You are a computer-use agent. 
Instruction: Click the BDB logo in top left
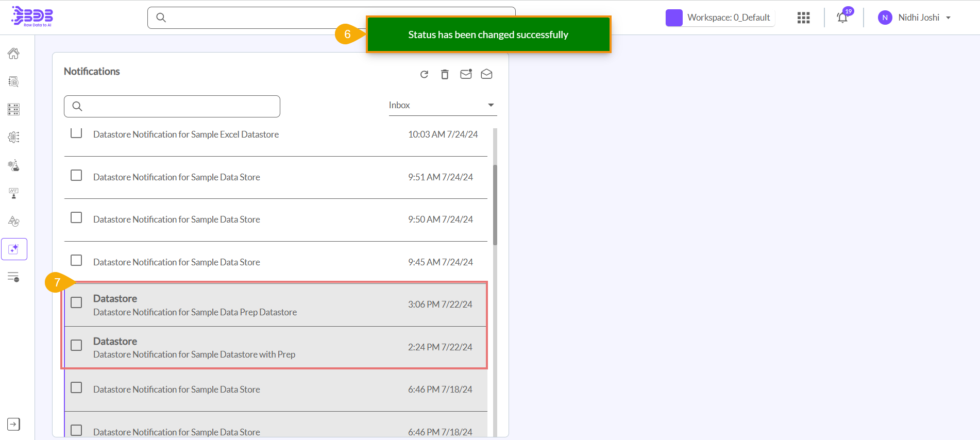pos(32,16)
